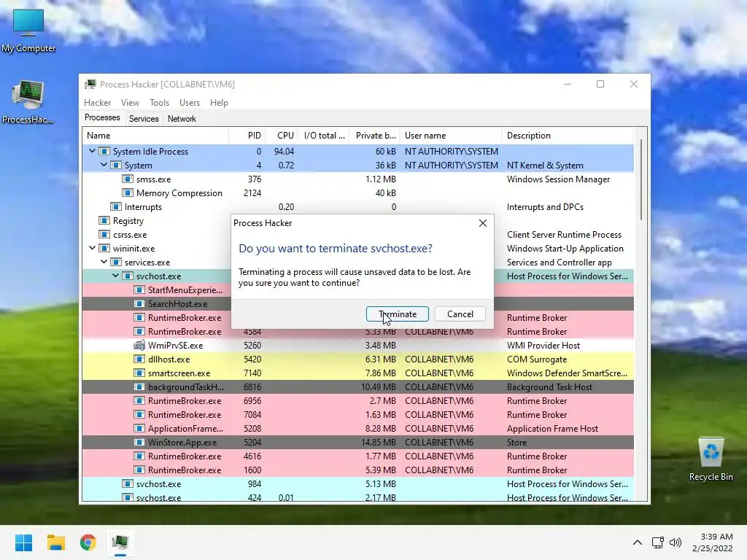Show hidden system tray icons
747x560 pixels.
[x=638, y=542]
